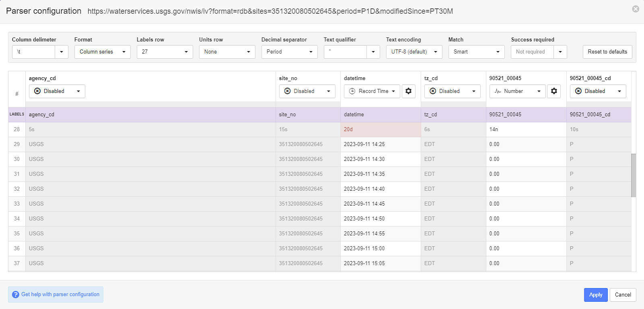This screenshot has width=644, height=309.
Task: Click site number cell in row 35
Action: (x=308, y=234)
